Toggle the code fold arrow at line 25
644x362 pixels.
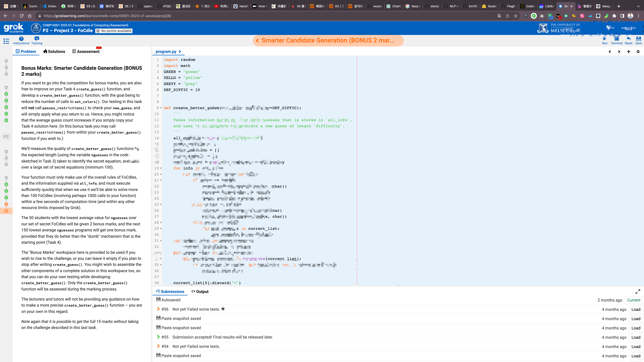(161, 204)
